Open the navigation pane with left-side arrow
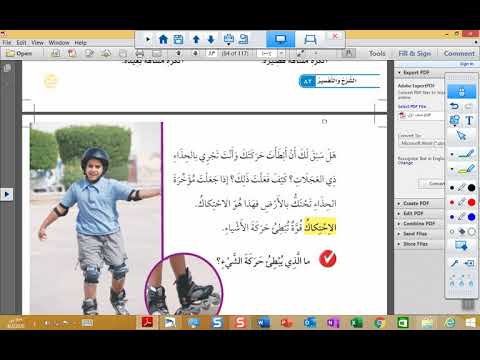Viewport: 480px width, 360px height. [7, 194]
